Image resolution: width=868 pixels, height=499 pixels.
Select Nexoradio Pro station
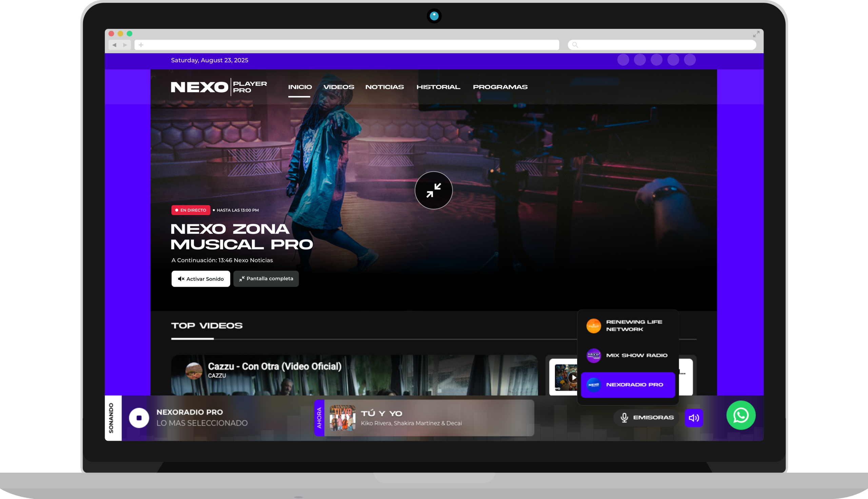[x=628, y=385]
